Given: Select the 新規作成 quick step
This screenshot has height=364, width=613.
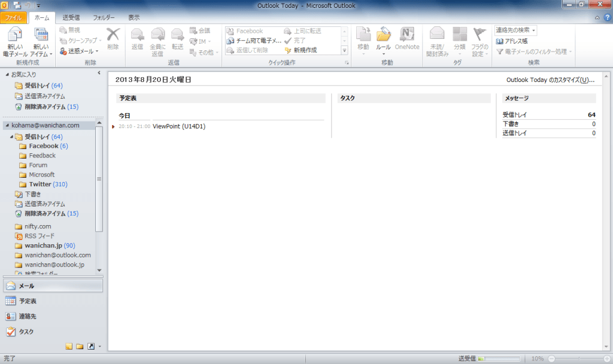Looking at the screenshot, I should pos(301,50).
